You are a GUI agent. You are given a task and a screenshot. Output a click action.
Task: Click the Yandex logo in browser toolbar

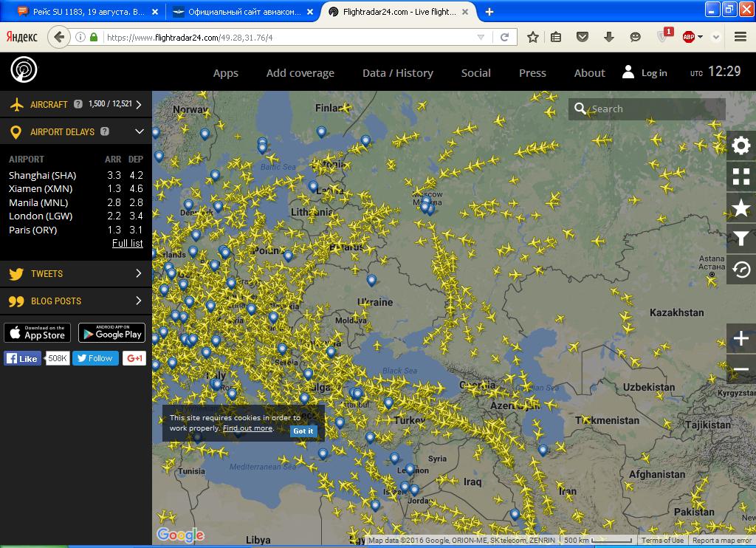(21, 37)
